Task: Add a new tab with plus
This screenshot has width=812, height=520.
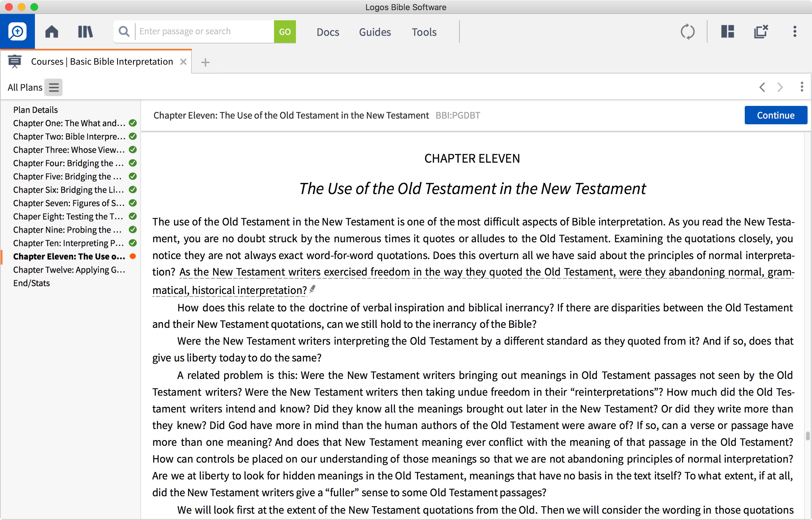Action: pyautogui.click(x=205, y=62)
